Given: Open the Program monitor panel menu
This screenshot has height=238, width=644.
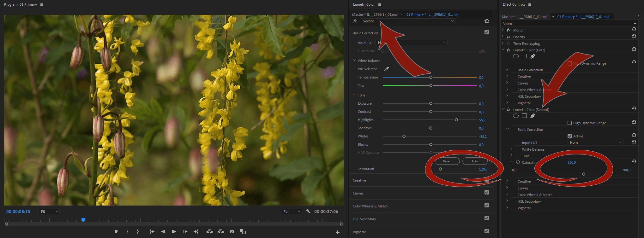Looking at the screenshot, I should (x=42, y=5).
